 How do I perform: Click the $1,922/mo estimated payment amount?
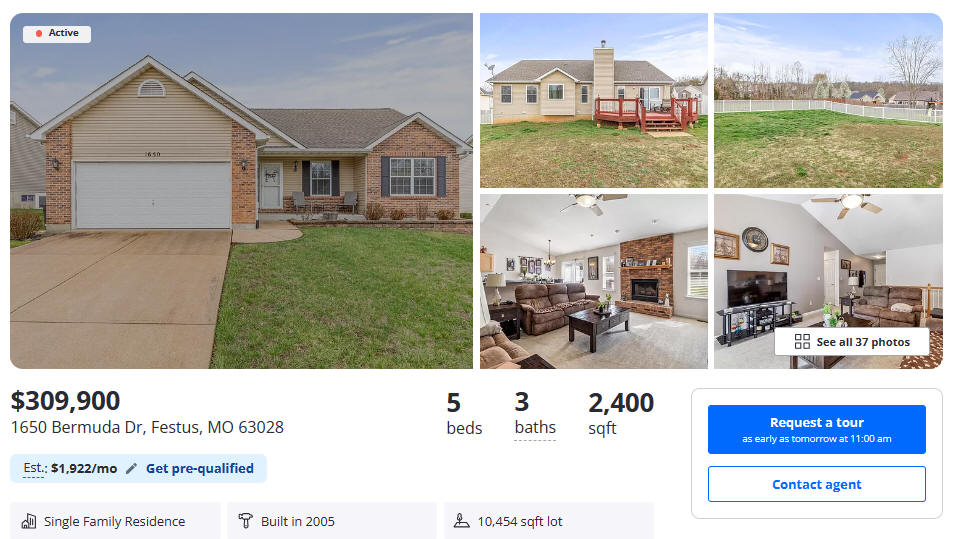pos(84,469)
